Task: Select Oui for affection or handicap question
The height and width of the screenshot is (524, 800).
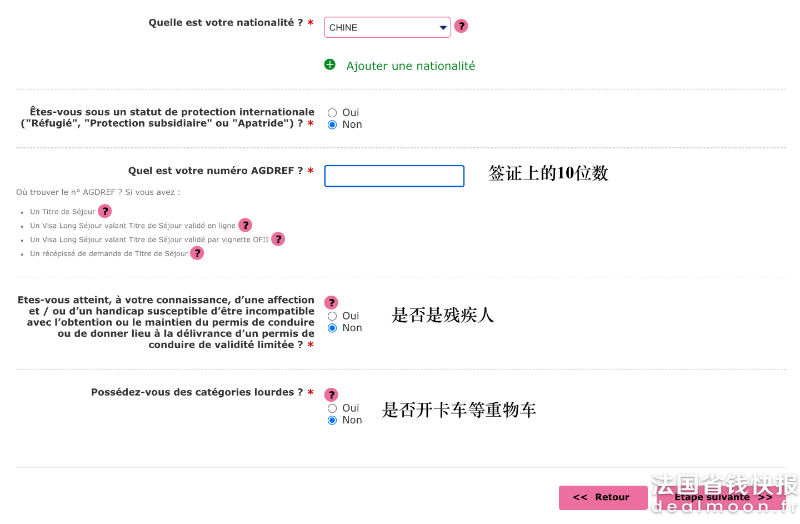Action: point(332,316)
